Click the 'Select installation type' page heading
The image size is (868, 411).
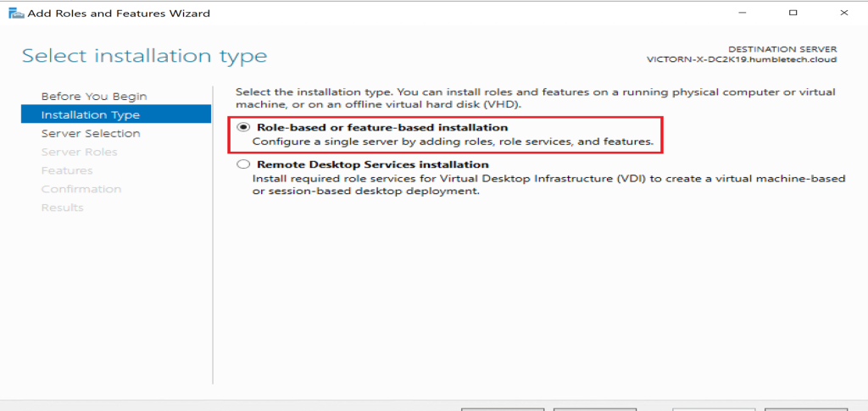click(144, 56)
